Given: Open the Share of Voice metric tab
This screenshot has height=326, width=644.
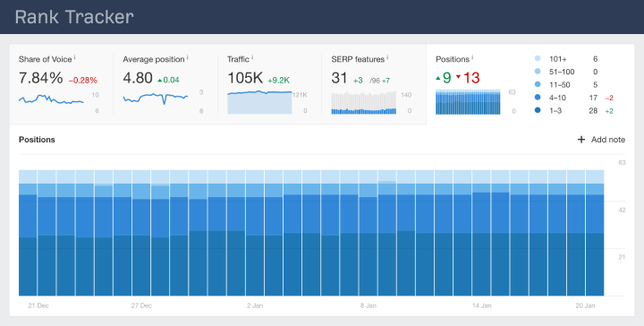Looking at the screenshot, I should click(62, 84).
